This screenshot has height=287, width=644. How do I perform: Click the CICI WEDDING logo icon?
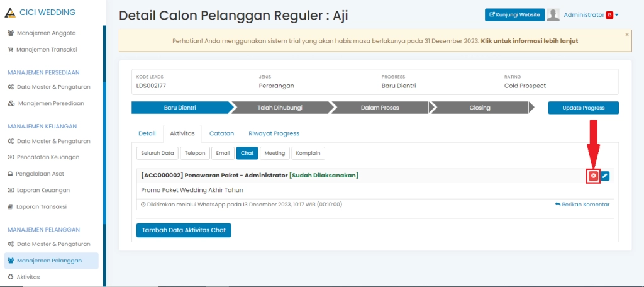coord(10,13)
